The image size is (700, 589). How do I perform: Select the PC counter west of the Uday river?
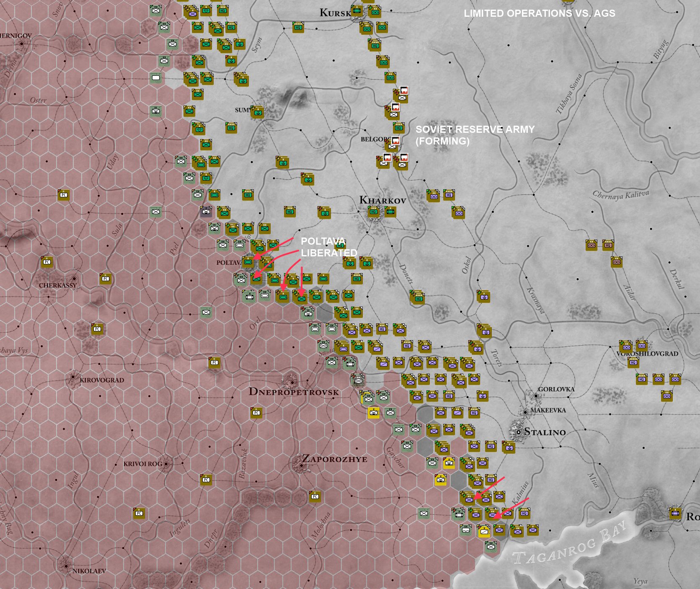pos(63,195)
